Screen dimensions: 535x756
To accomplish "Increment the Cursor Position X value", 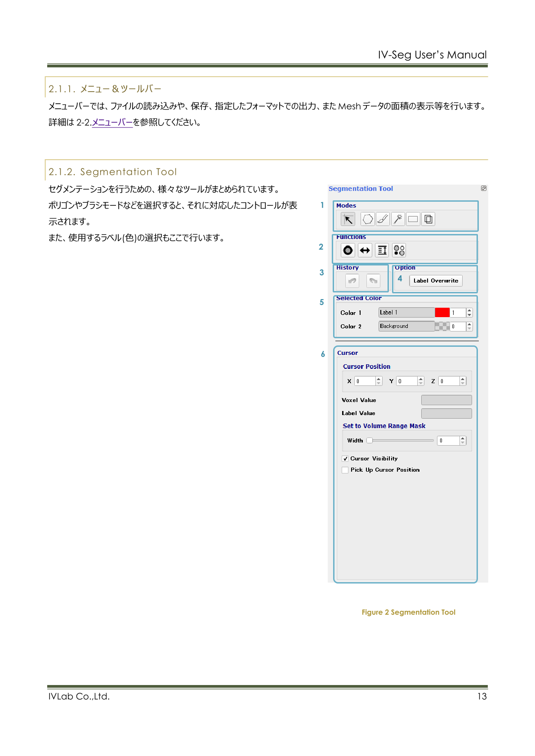I will click(379, 379).
